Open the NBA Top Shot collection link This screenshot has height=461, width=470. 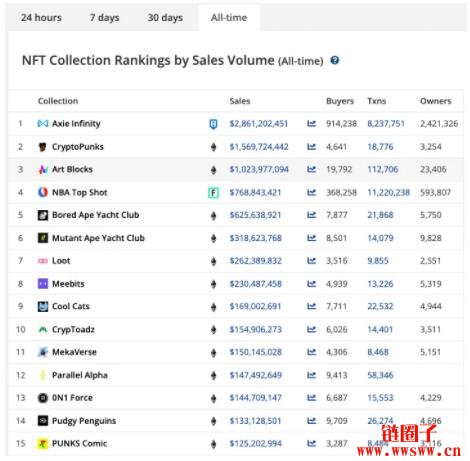[80, 192]
